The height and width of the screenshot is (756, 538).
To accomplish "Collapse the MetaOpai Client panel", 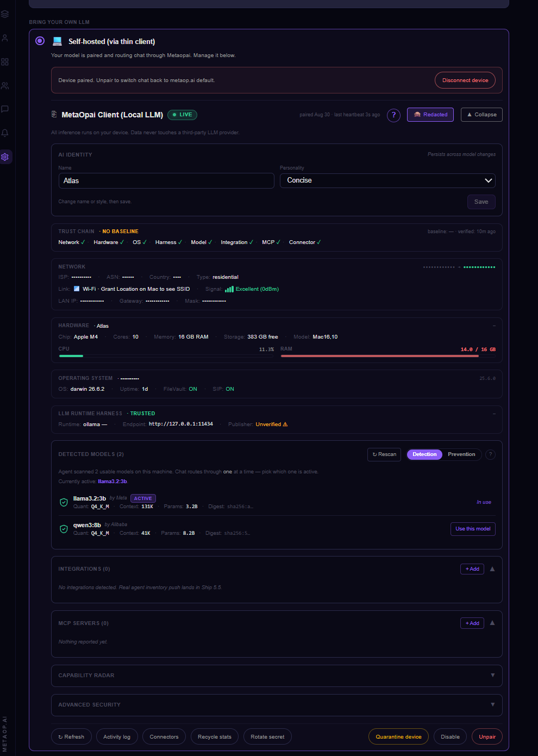I will point(481,115).
